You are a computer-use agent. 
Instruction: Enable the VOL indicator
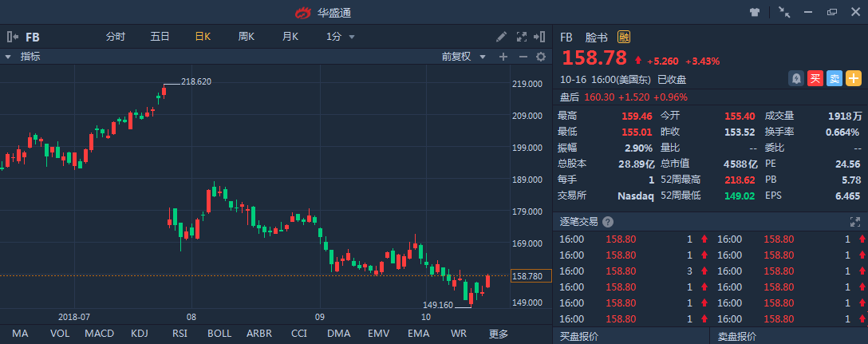pos(59,334)
